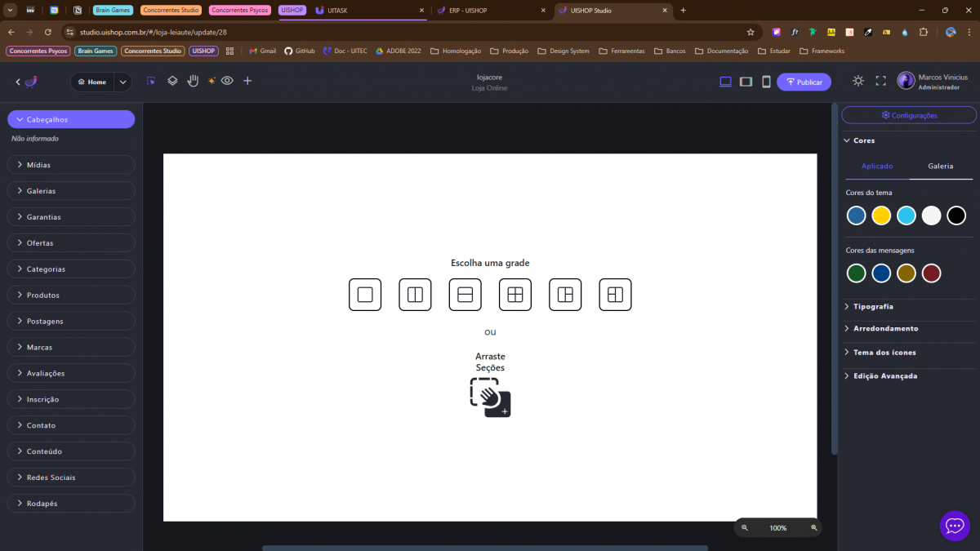This screenshot has height=551, width=980.
Task: Choose the single-cell grid layout icon
Action: pyautogui.click(x=365, y=295)
